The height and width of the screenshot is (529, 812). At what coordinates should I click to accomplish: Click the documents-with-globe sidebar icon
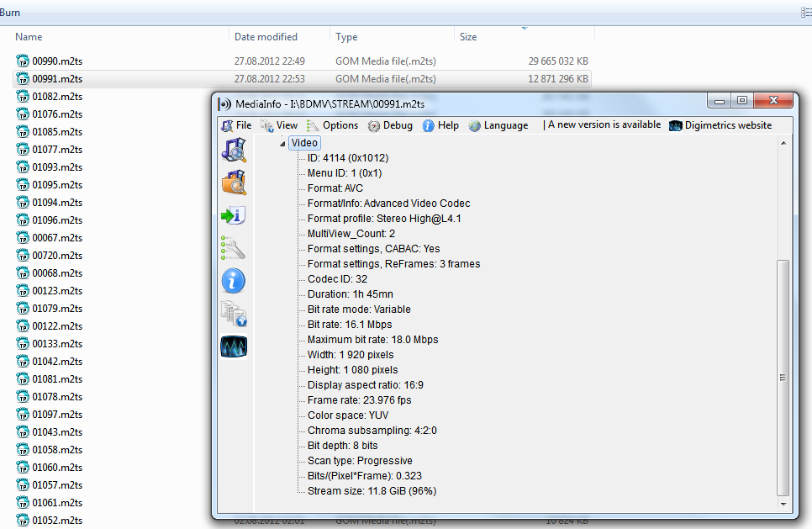click(234, 314)
